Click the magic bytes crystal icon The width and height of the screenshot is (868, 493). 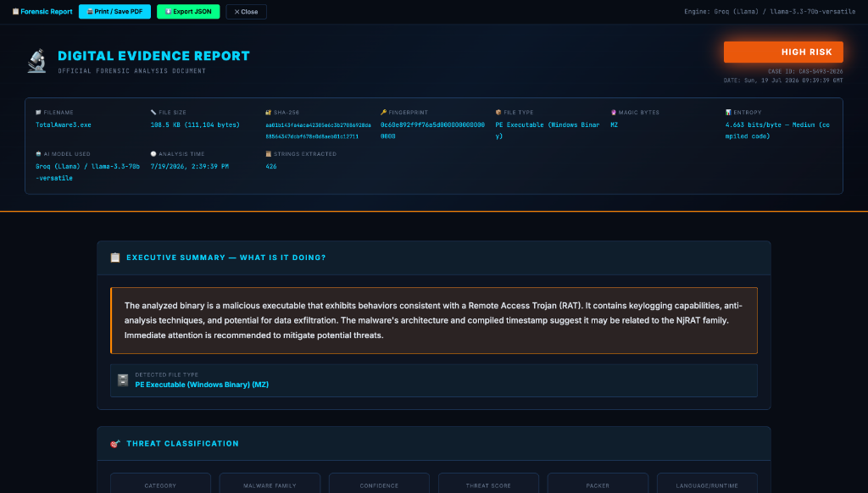pos(614,113)
